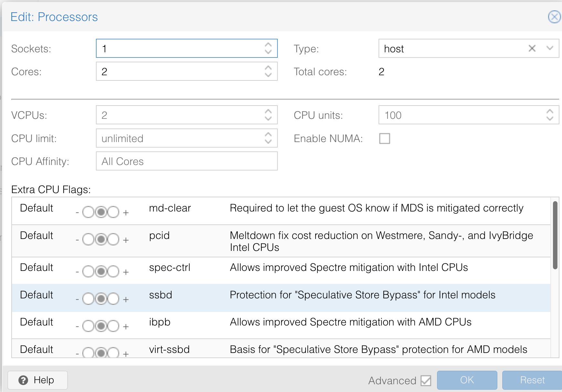Lower the VCPUs value
Screen dimensions: 562x392
click(x=268, y=119)
